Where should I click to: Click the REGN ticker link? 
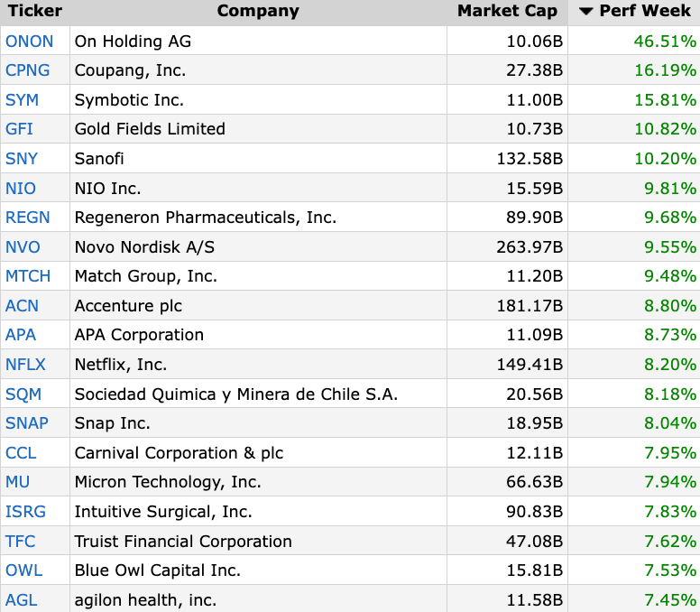tap(27, 218)
